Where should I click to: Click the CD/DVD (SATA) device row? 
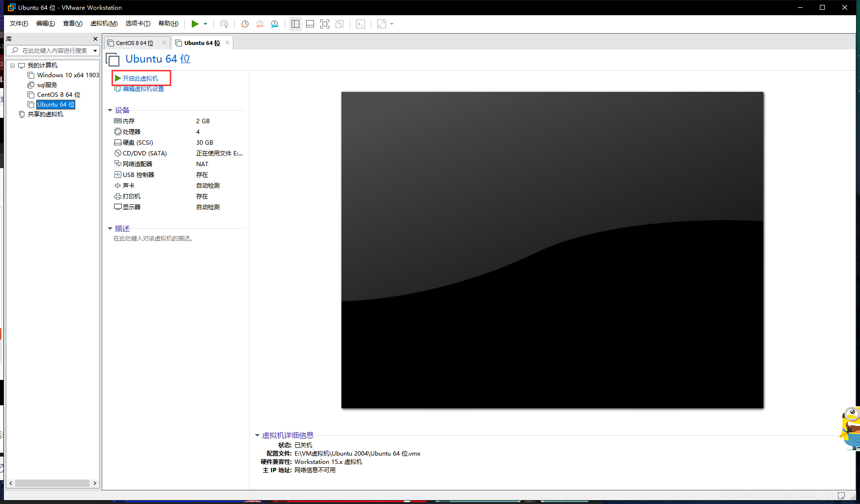(x=179, y=153)
